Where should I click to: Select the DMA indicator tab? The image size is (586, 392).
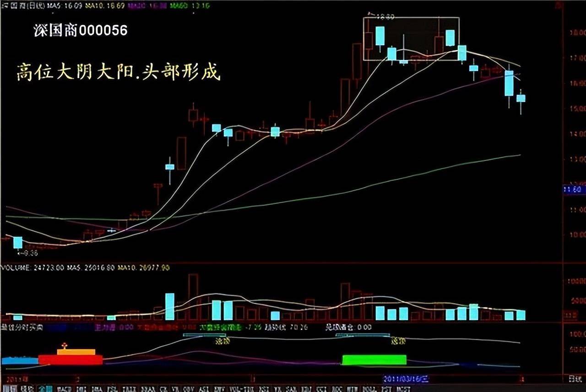(x=97, y=389)
